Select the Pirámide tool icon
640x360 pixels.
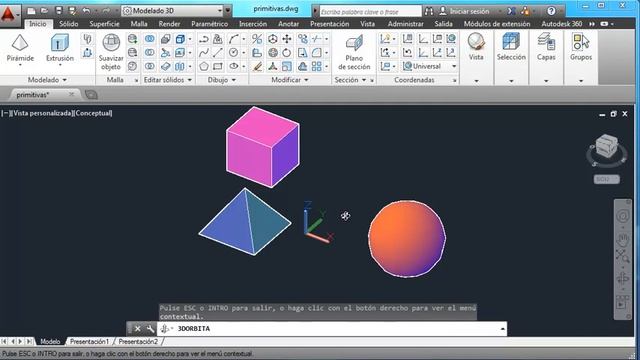pyautogui.click(x=20, y=43)
